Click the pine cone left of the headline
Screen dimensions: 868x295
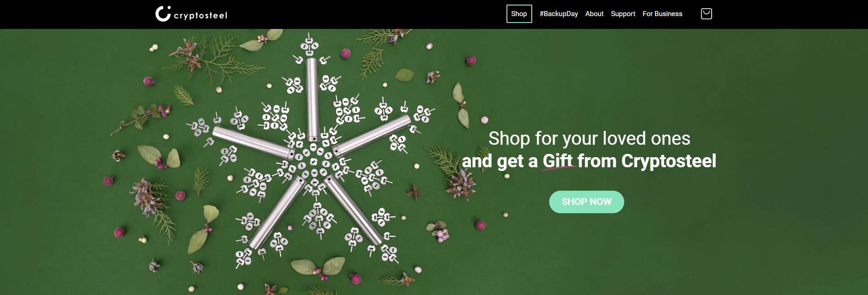coord(460,184)
